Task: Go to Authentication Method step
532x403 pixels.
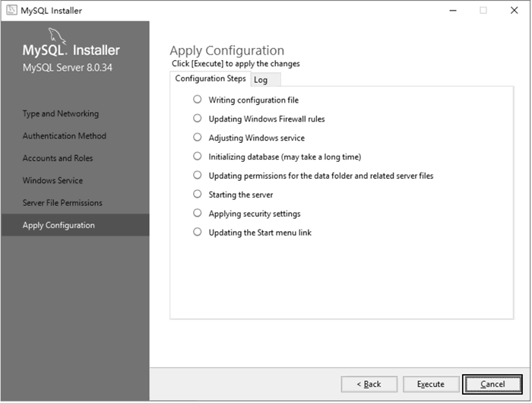Action: [65, 136]
